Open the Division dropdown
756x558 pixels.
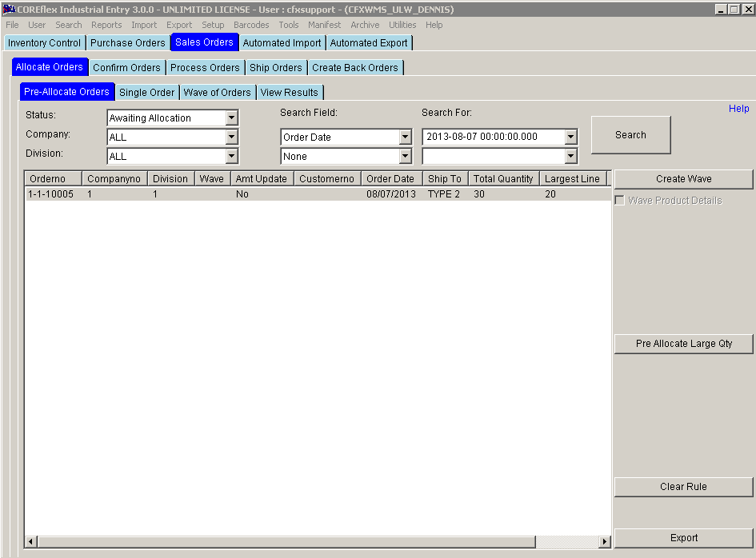(232, 156)
